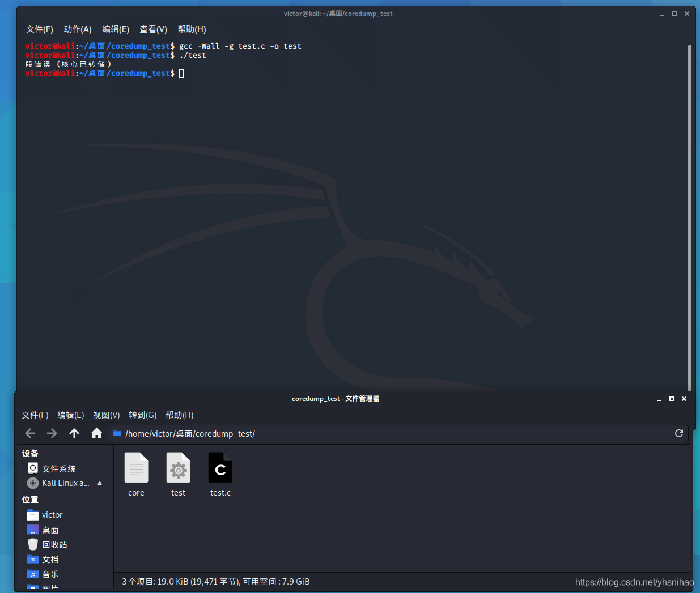Screen dimensions: 700x593
Task: Select the test executable file
Action: 178,475
